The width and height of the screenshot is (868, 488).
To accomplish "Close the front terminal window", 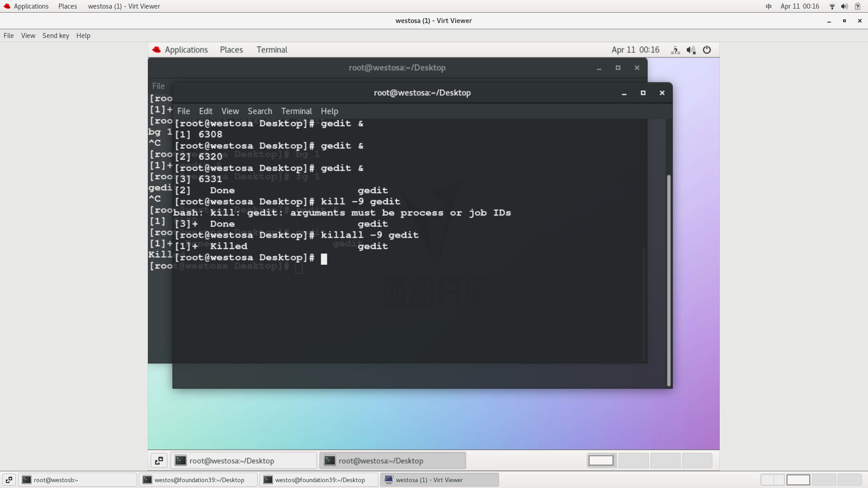I will click(x=662, y=93).
